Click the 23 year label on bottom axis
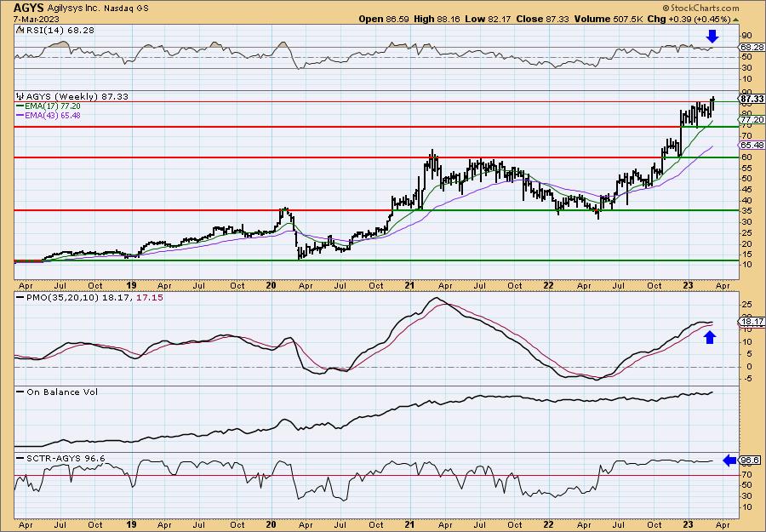The height and width of the screenshot is (532, 766). [687, 524]
